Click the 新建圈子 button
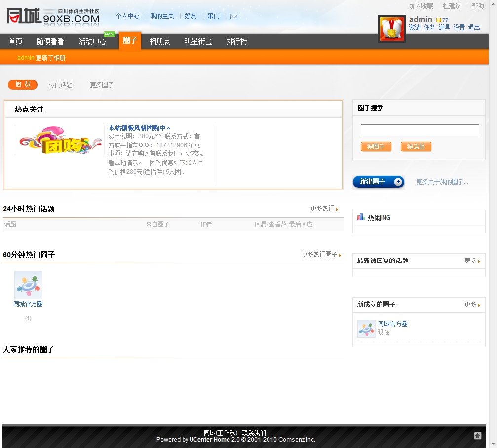This screenshot has height=448, width=497. [x=379, y=182]
